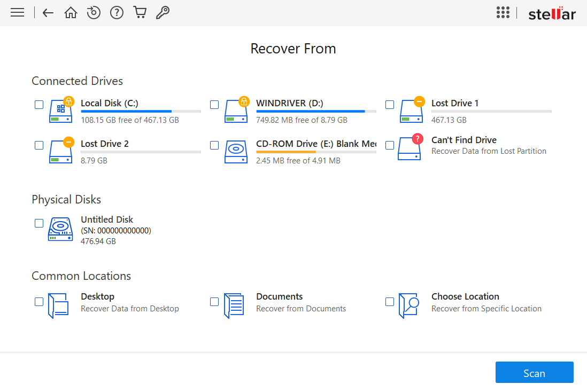Viewport: 587px width, 392px height.
Task: Select the Lost Drive 1 icon
Action: (x=412, y=110)
